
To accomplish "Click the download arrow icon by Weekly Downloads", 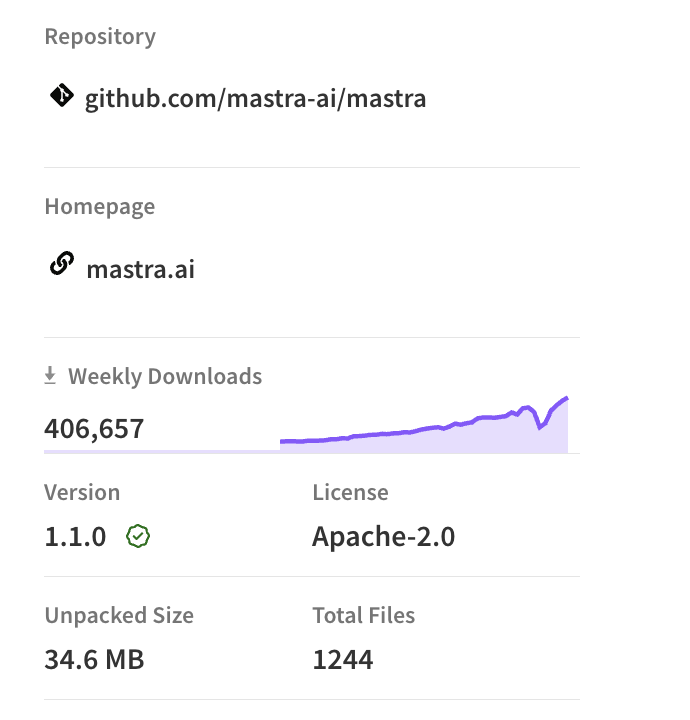I will 50,375.
